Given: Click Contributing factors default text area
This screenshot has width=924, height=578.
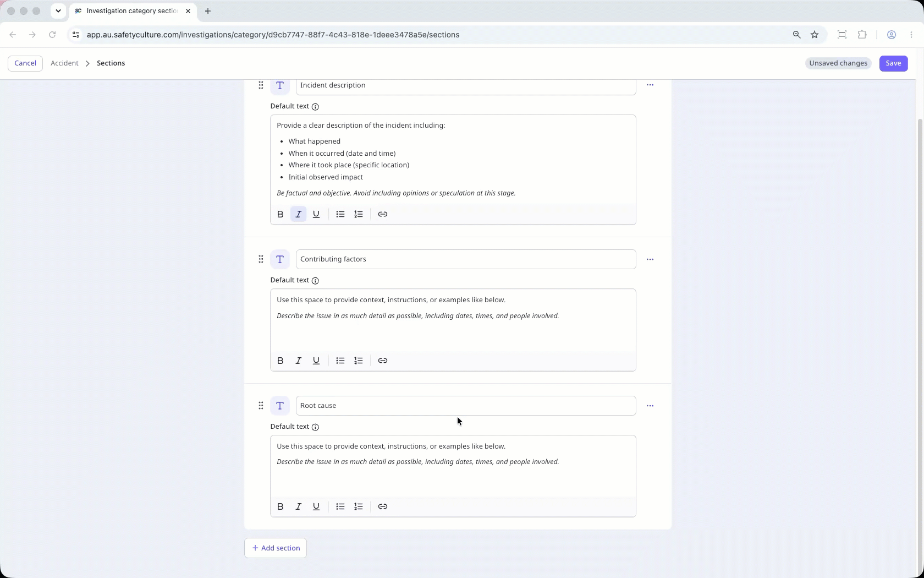Looking at the screenshot, I should tap(453, 320).
